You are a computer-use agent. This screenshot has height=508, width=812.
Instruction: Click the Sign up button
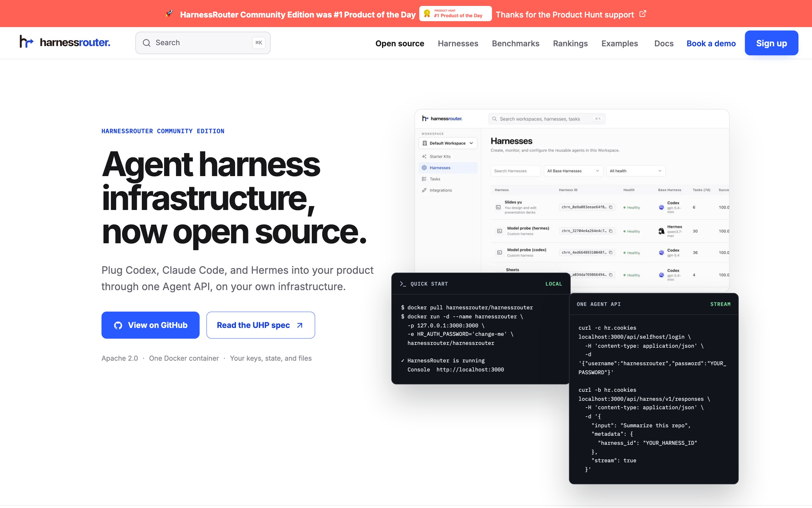tap(771, 43)
